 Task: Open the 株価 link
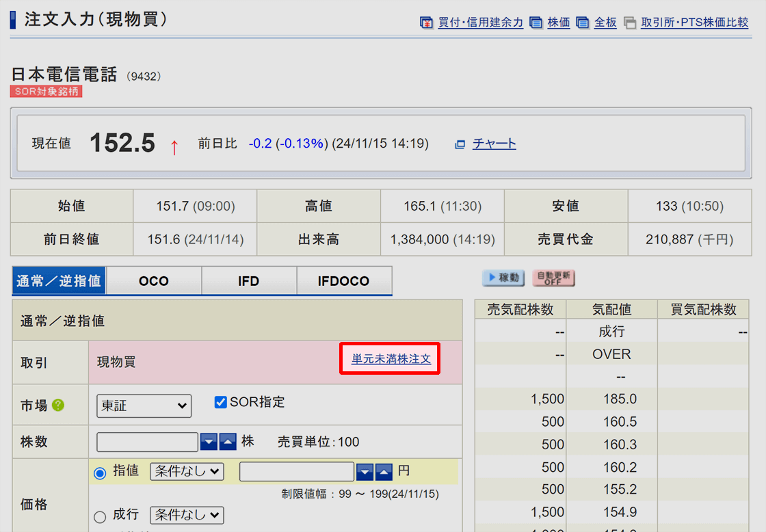coord(558,23)
